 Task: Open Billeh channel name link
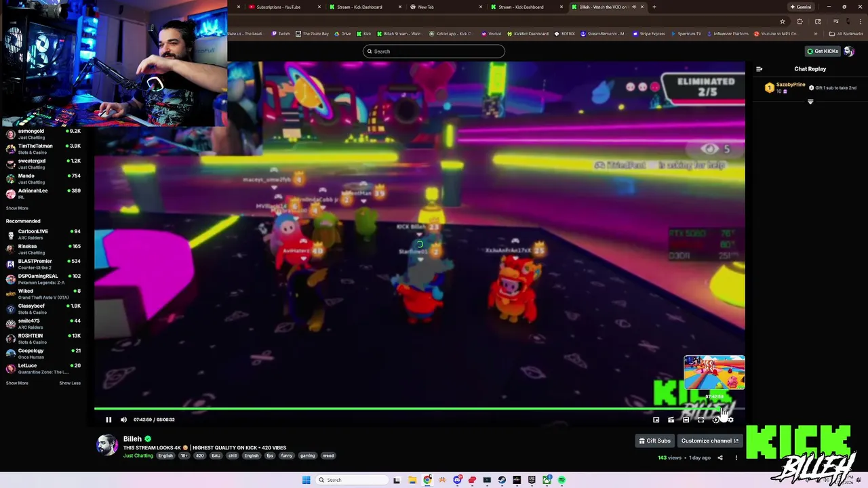(x=132, y=439)
